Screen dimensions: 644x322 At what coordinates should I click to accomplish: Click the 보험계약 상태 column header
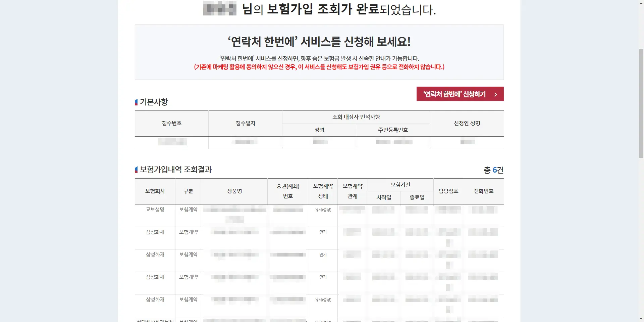click(323, 191)
